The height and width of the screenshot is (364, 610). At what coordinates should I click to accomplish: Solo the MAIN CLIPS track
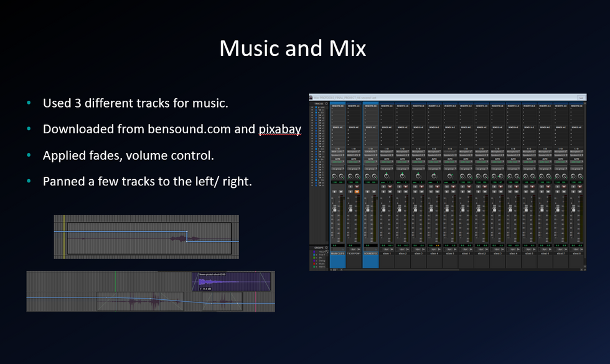click(x=335, y=192)
